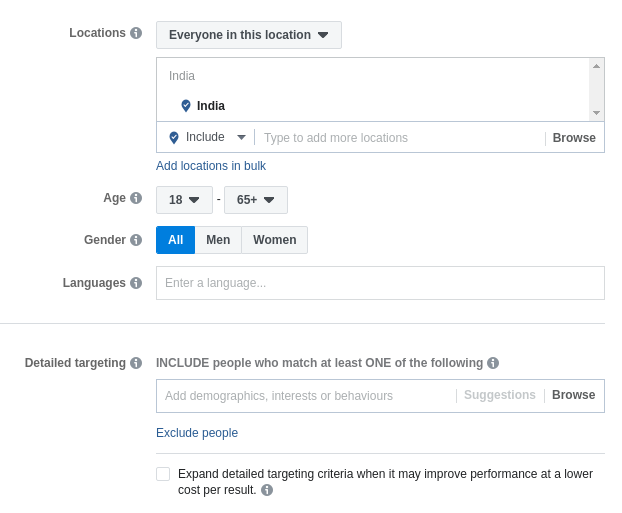Click Exclude people link

[197, 433]
